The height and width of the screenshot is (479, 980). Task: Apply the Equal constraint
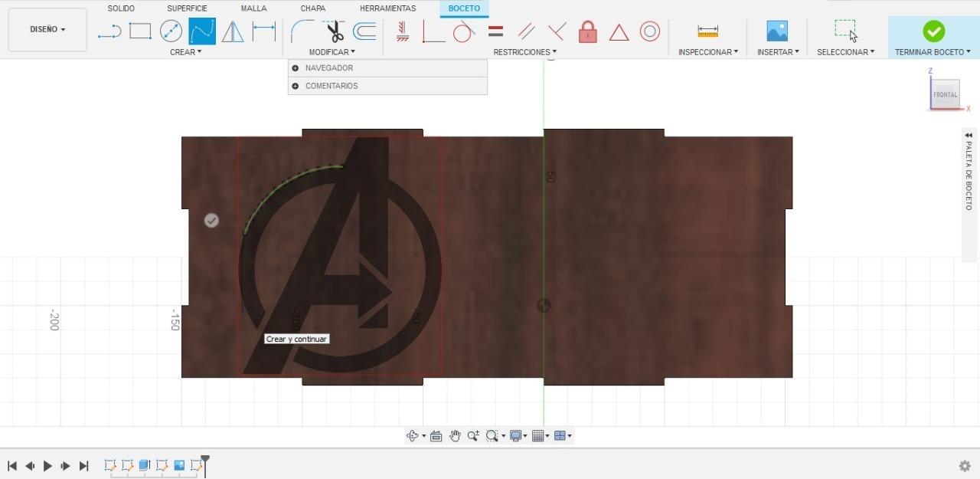click(x=495, y=31)
